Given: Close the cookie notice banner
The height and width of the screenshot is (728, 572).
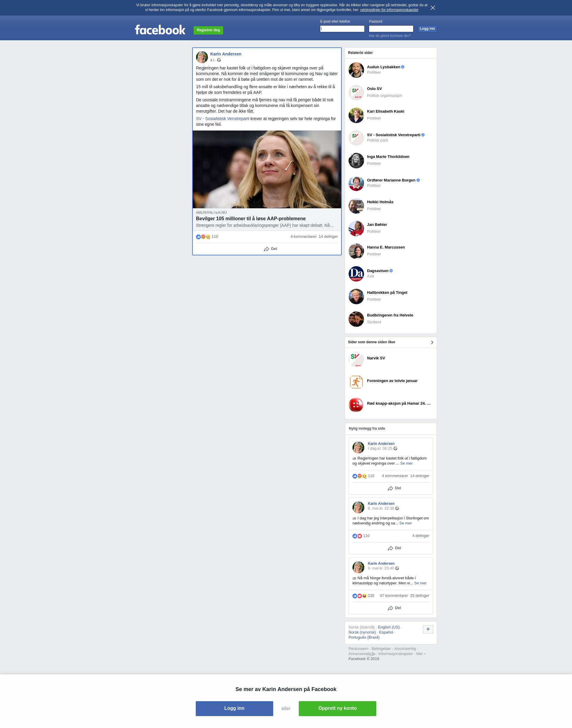Looking at the screenshot, I should point(433,8).
